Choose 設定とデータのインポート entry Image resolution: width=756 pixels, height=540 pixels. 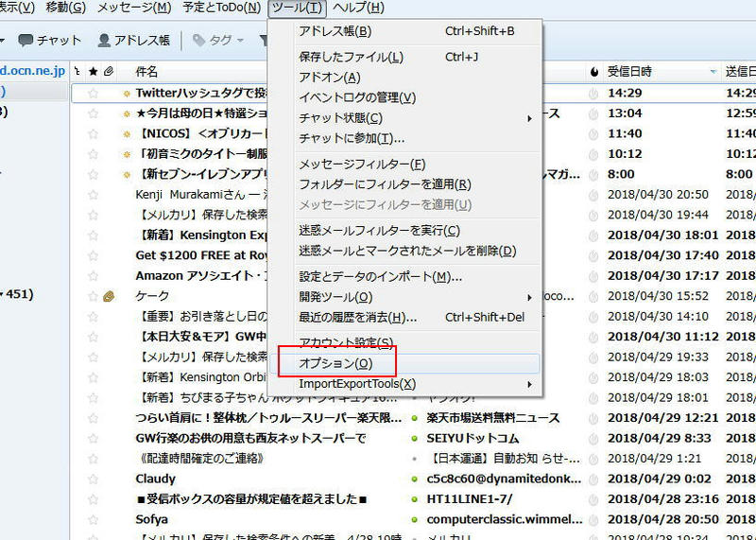404,276
